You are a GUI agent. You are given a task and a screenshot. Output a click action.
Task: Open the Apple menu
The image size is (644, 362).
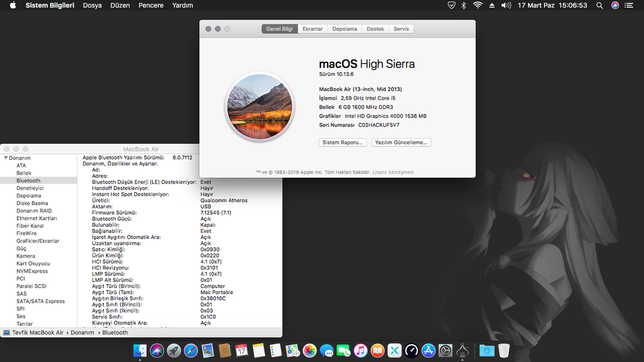pyautogui.click(x=13, y=5)
